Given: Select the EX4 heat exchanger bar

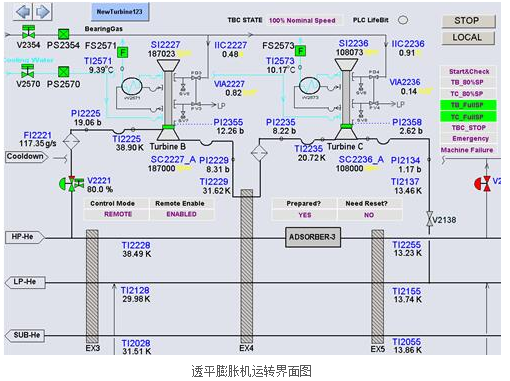Looking at the screenshot, I should click(247, 266).
